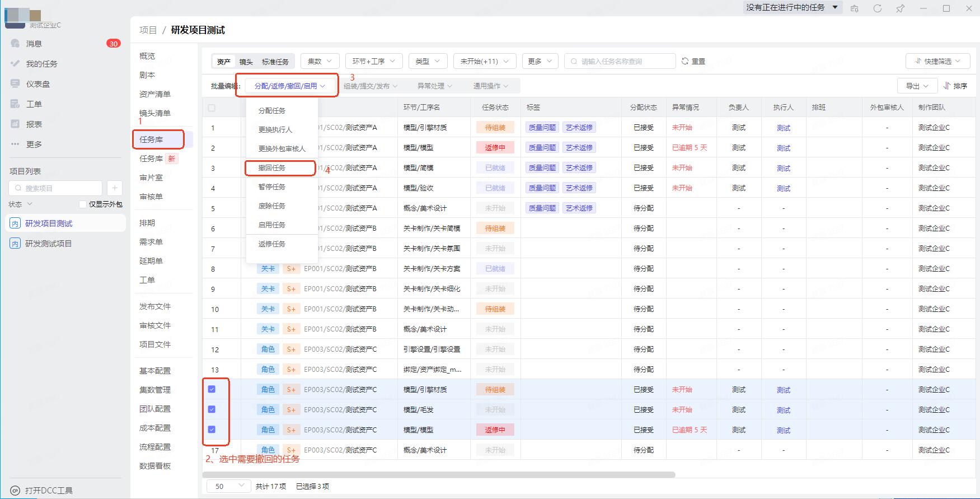Open the page size 50 dropdown
Screen dimensions: 980x499
pos(229,486)
